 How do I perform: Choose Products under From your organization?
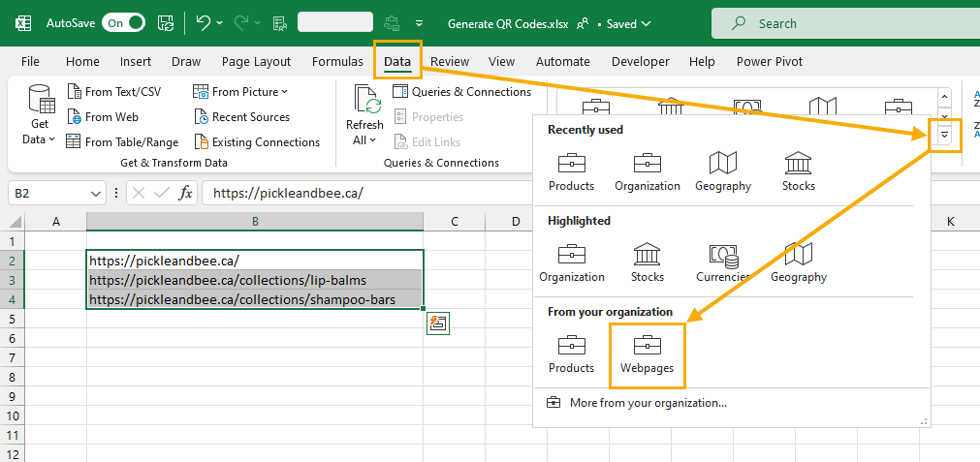click(571, 354)
